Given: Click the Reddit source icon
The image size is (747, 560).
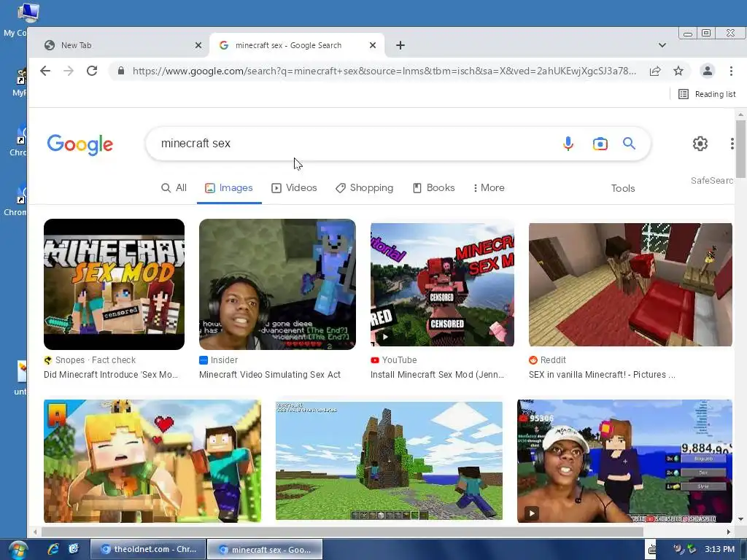Looking at the screenshot, I should pos(533,360).
